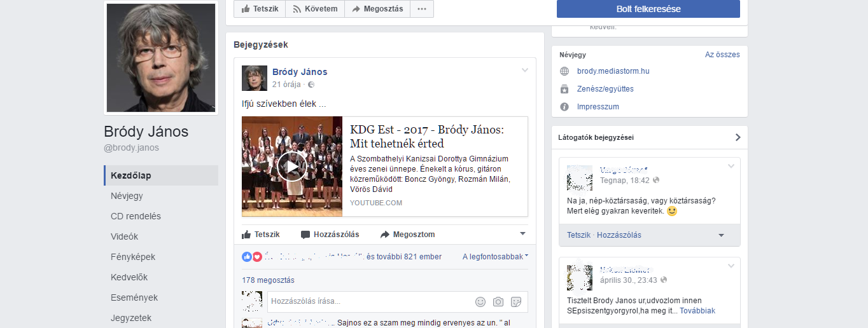Expand Látogatók bejegyzései with the arrow
The image size is (868, 328).
click(x=738, y=137)
